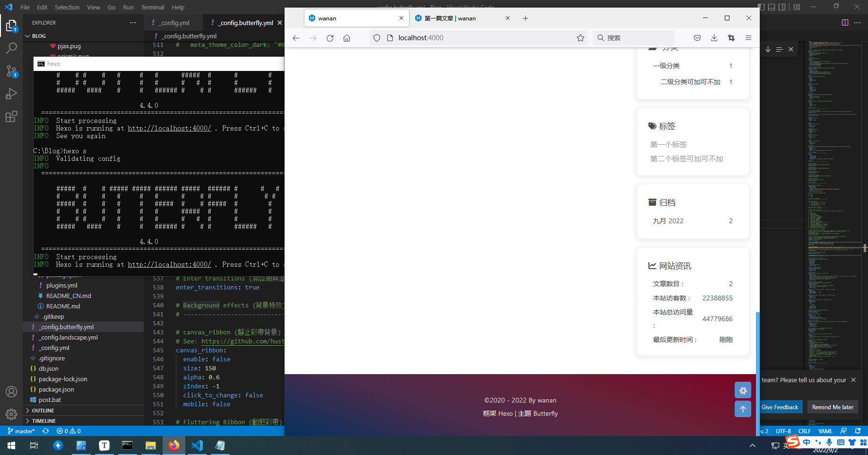The height and width of the screenshot is (455, 868).
Task: Click the Firefox Home button
Action: click(347, 38)
